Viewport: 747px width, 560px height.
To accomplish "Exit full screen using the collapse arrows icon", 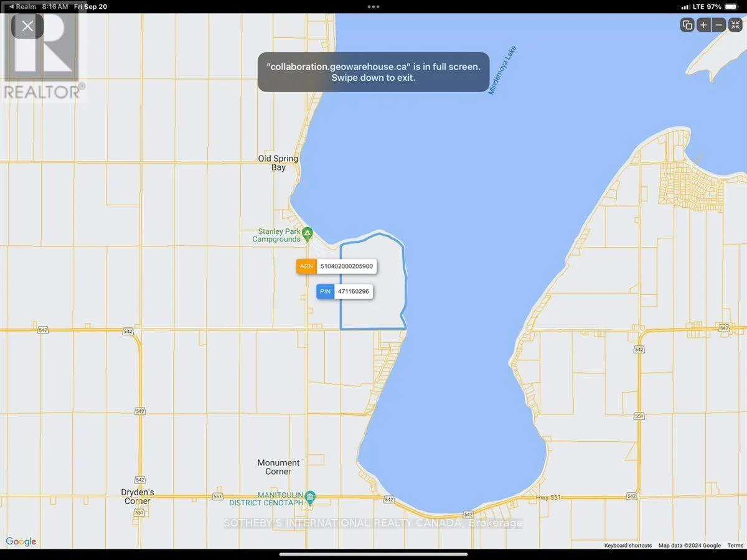I will click(735, 25).
